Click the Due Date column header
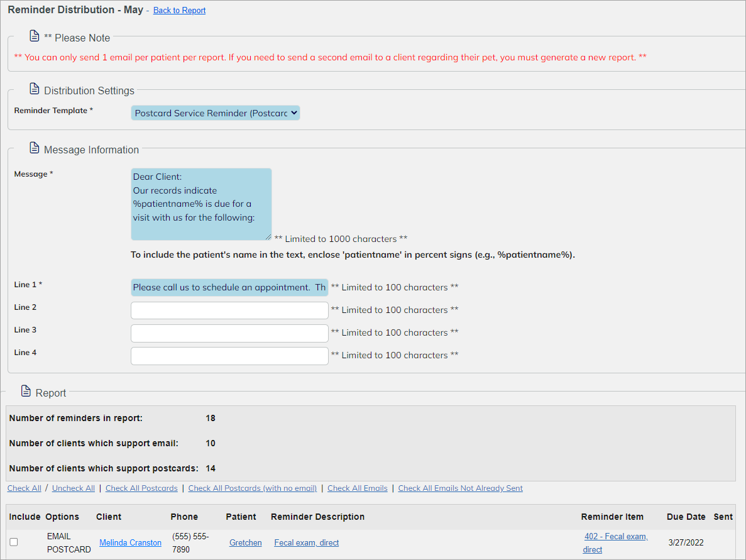This screenshot has height=560, width=746. click(x=686, y=517)
